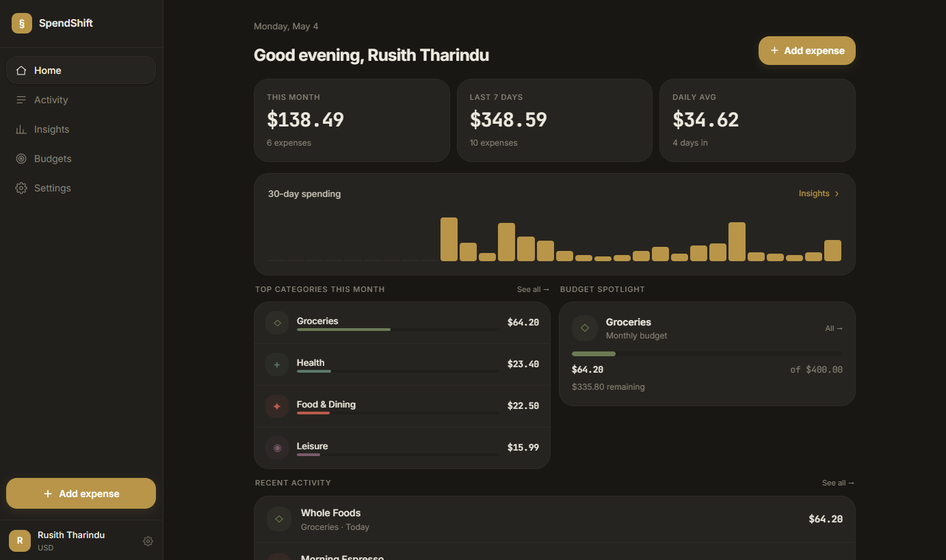Click the sidebar Add expense button
This screenshot has height=560, width=946.
[x=81, y=494]
